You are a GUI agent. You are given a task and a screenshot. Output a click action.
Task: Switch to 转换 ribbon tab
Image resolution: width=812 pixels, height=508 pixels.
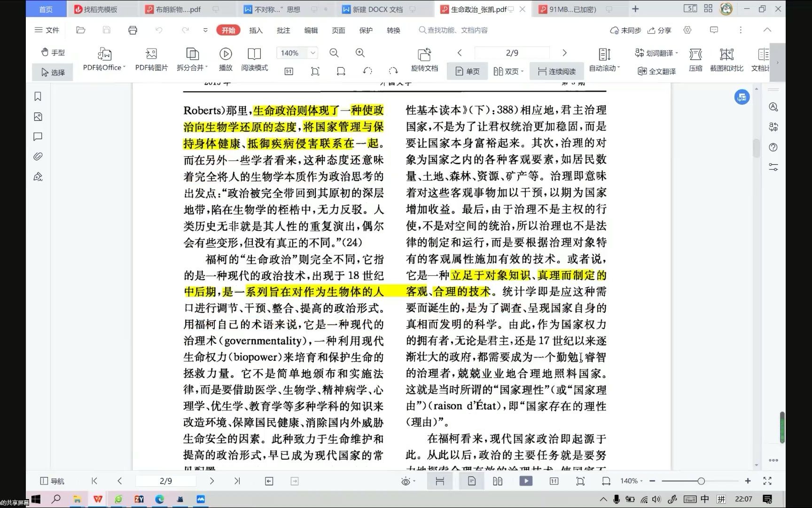(393, 30)
